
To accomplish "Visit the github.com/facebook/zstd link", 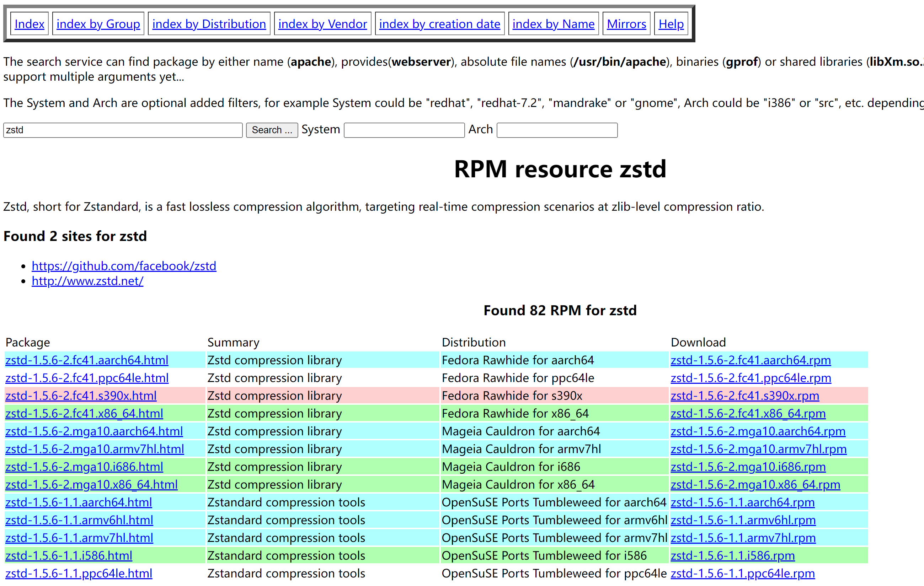I will (x=124, y=266).
